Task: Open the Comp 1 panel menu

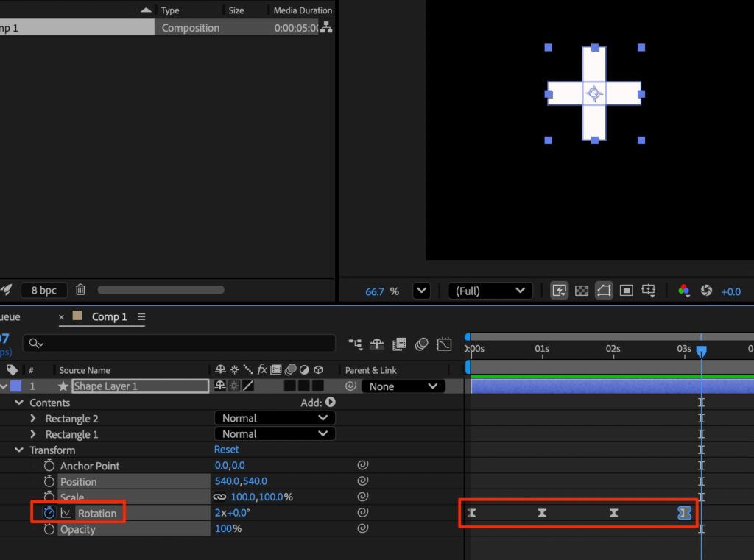Action: pos(141,317)
